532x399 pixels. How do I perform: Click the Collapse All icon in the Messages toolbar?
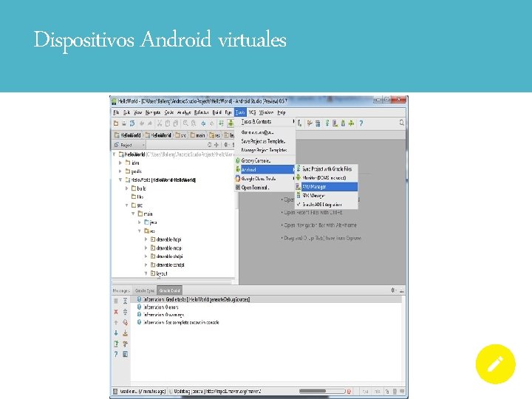pos(125,312)
